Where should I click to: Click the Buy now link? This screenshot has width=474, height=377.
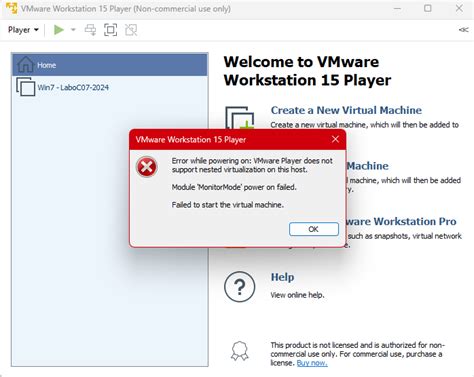click(x=312, y=363)
